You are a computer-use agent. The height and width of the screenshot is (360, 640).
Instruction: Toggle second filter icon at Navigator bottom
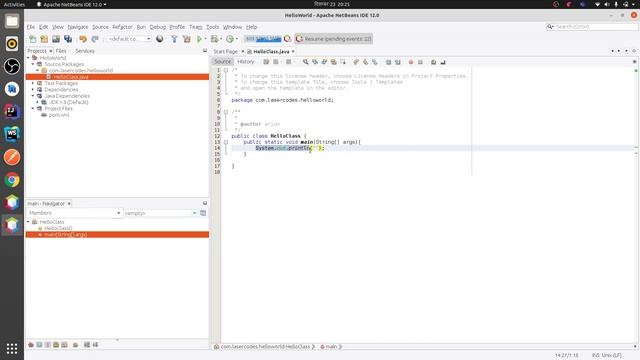point(39,345)
